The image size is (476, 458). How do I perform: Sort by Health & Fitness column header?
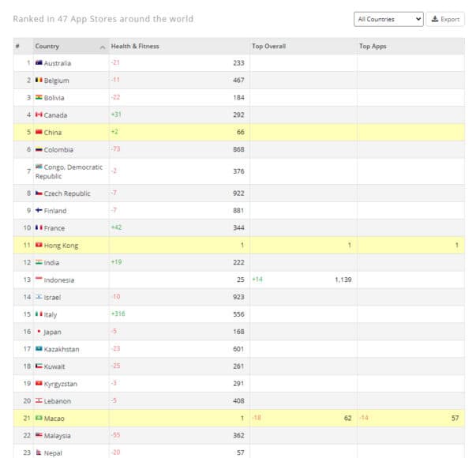(135, 46)
